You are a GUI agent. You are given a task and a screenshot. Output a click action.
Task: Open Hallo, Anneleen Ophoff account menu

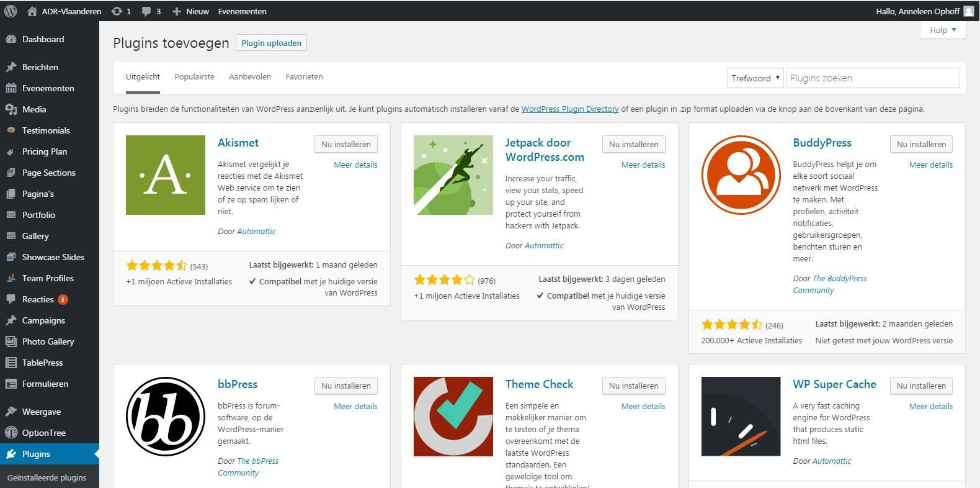[925, 11]
